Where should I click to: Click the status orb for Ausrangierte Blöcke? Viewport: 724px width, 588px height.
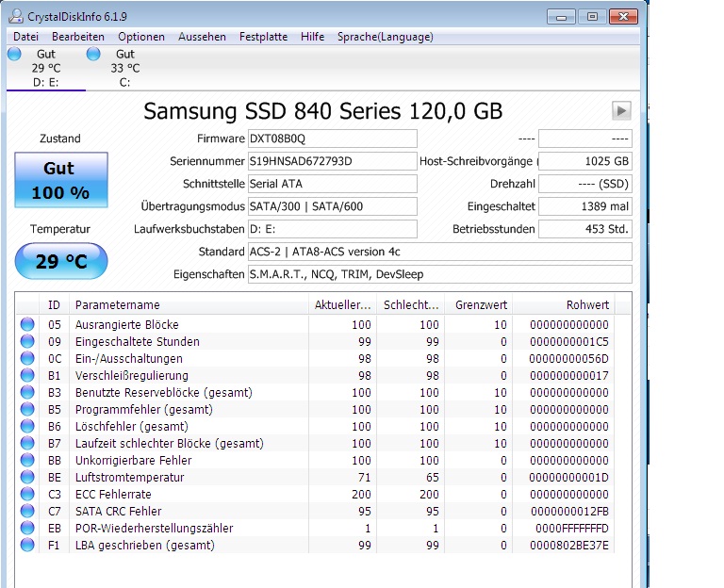pos(27,324)
